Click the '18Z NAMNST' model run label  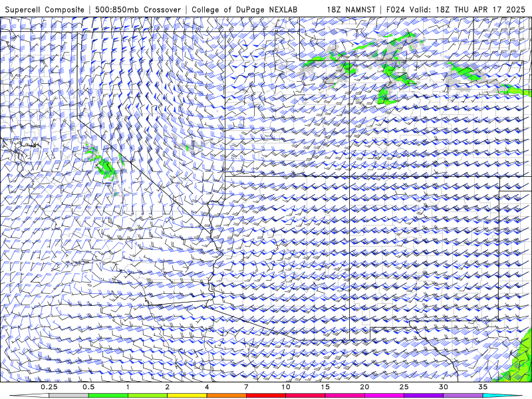(x=351, y=9)
